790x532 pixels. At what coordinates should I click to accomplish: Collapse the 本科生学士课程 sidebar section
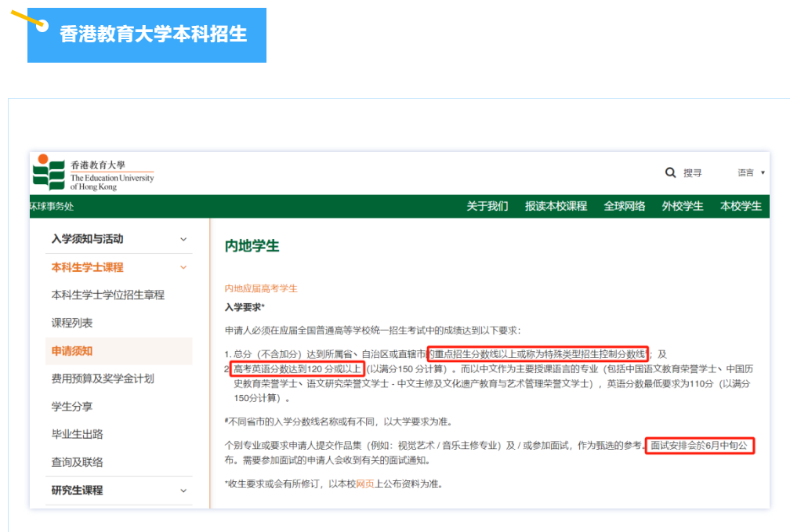click(183, 267)
